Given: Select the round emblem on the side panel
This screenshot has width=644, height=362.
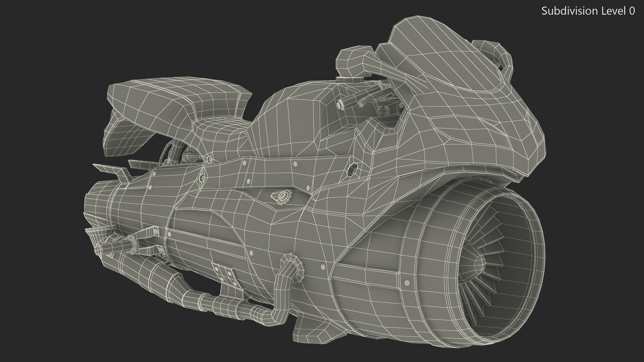Looking at the screenshot, I should tap(283, 196).
